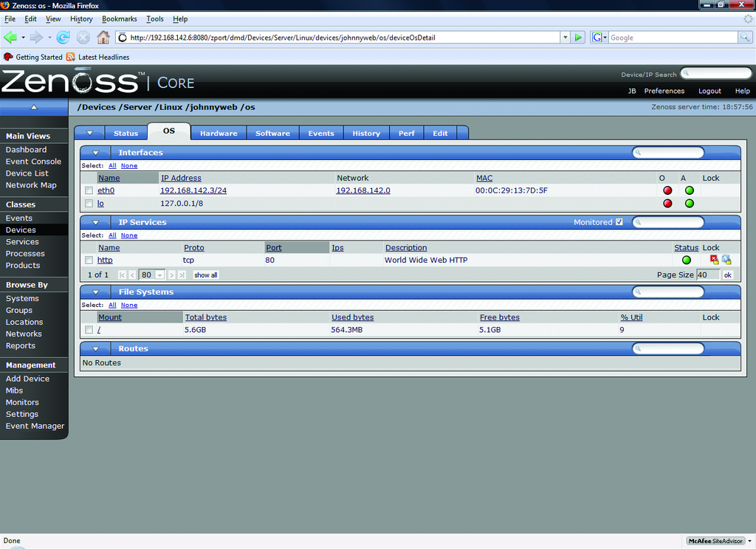Click the green status indicator for http service
Viewport: 756px width, 549px height.
pos(686,260)
